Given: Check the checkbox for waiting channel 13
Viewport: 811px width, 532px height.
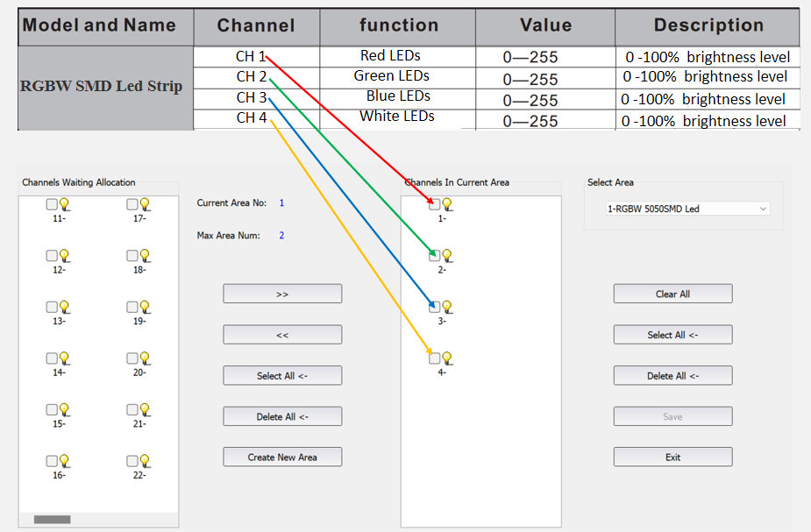Looking at the screenshot, I should click(x=52, y=307).
